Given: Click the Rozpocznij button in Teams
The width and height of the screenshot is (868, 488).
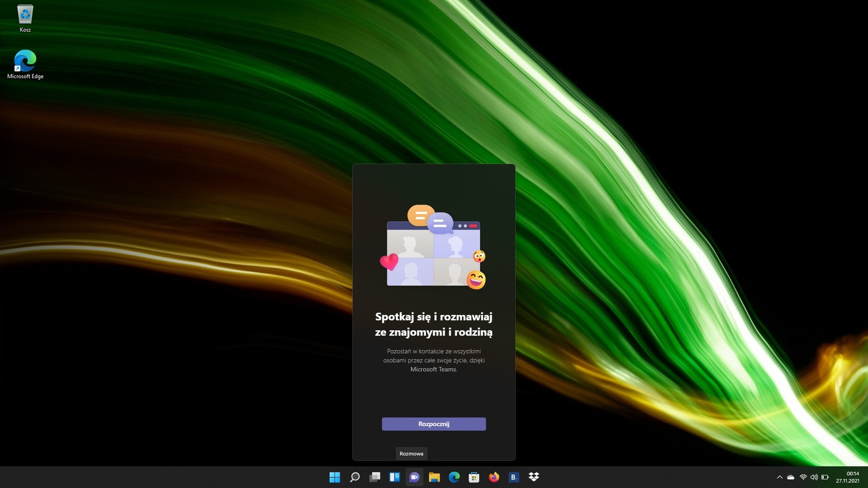Looking at the screenshot, I should click(433, 423).
